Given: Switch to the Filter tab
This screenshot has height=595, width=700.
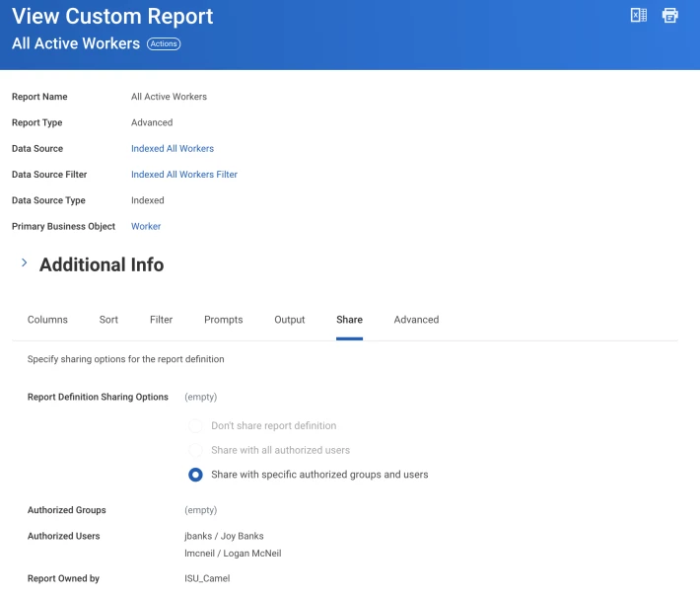Looking at the screenshot, I should click(x=161, y=320).
